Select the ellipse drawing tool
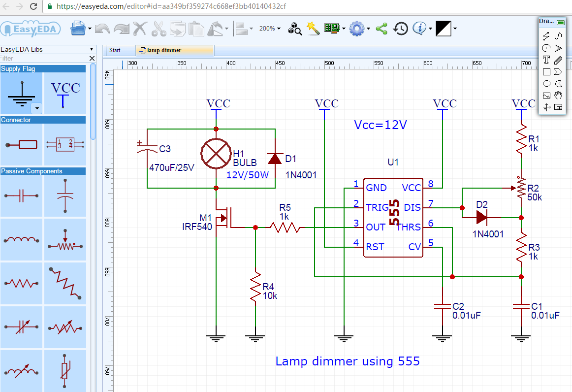The width and height of the screenshot is (572, 392). [x=546, y=84]
